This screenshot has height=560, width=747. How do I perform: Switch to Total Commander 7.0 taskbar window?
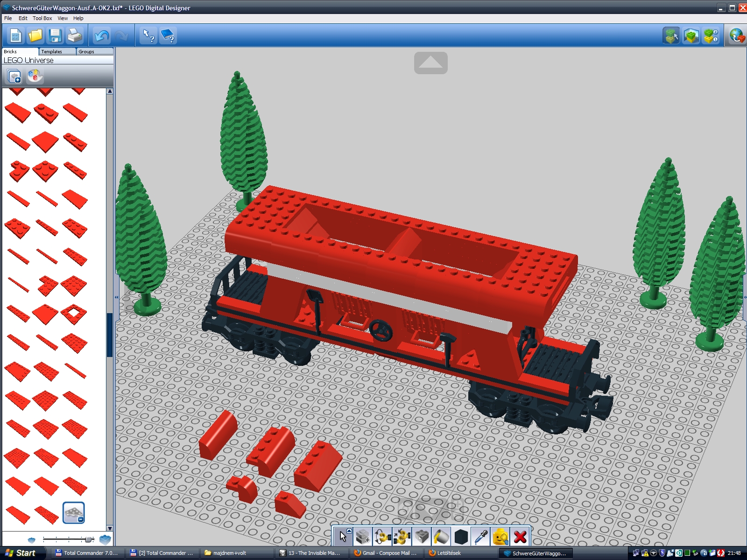pos(86,553)
